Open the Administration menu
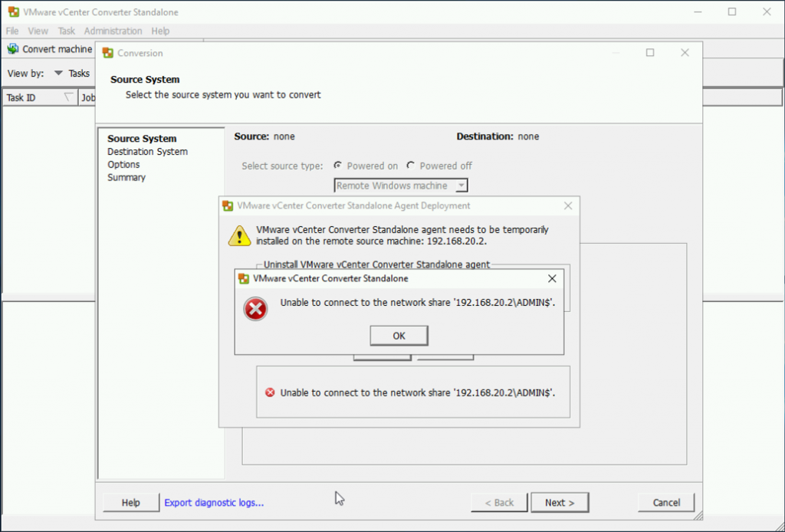 tap(113, 31)
